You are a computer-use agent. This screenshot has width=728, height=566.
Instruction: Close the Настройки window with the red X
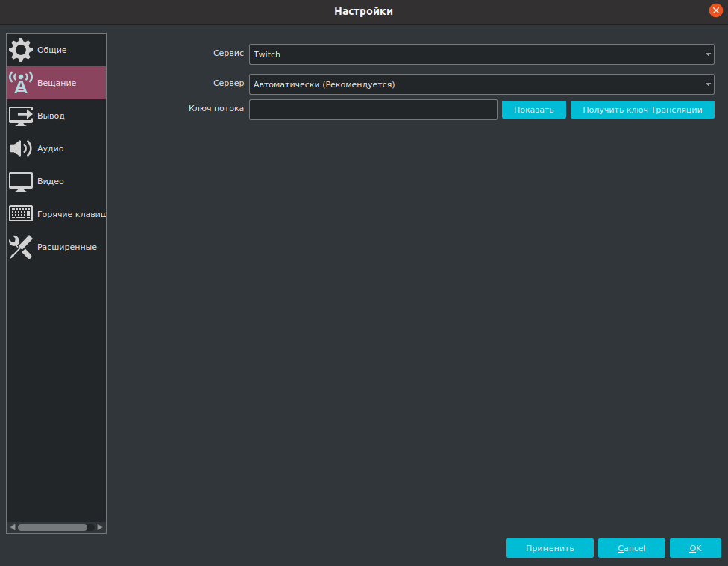point(715,10)
